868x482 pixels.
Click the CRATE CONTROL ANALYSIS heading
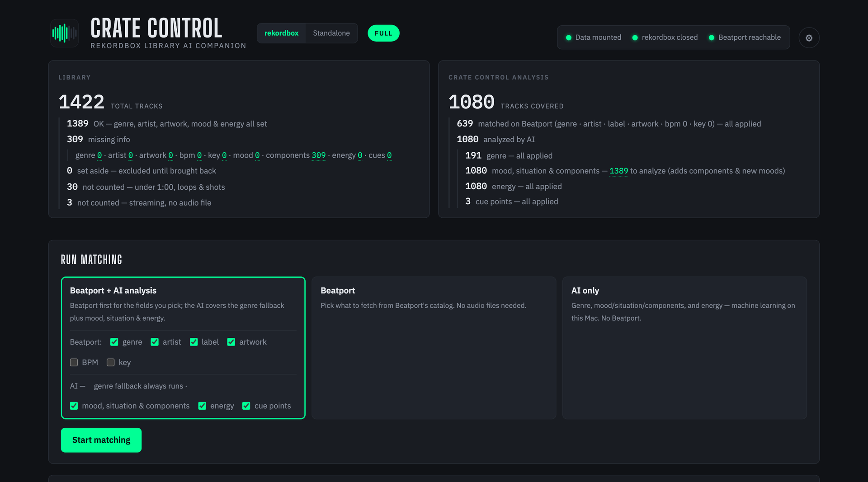point(498,77)
